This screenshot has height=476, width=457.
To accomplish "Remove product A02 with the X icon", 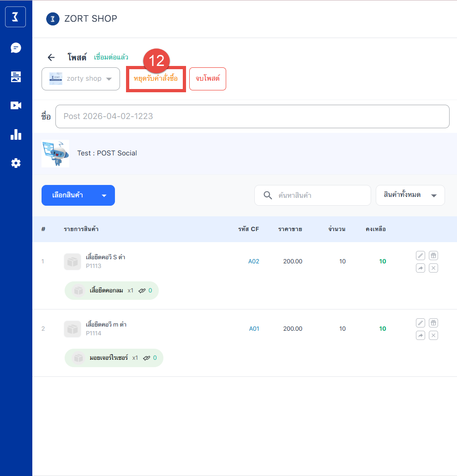I will point(433,268).
